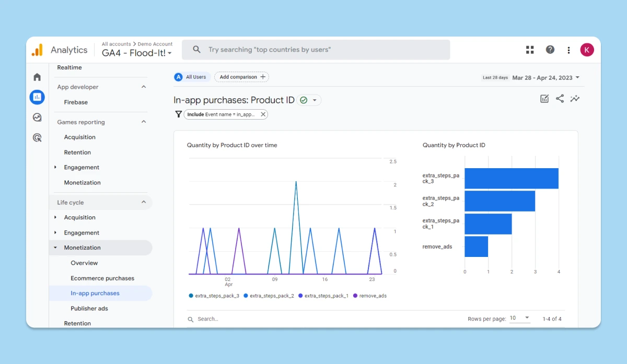
Task: Click the Add comparison button
Action: (241, 77)
